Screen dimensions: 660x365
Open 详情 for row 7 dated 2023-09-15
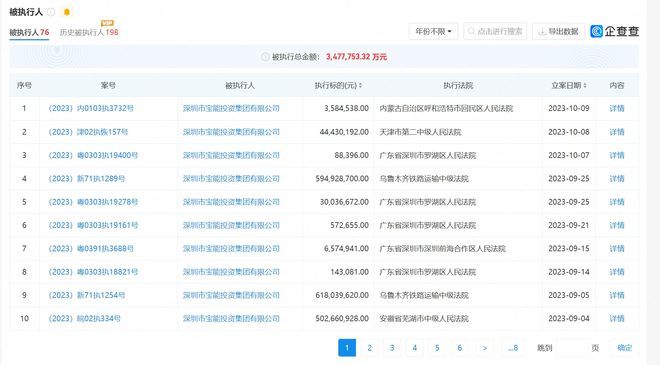617,249
